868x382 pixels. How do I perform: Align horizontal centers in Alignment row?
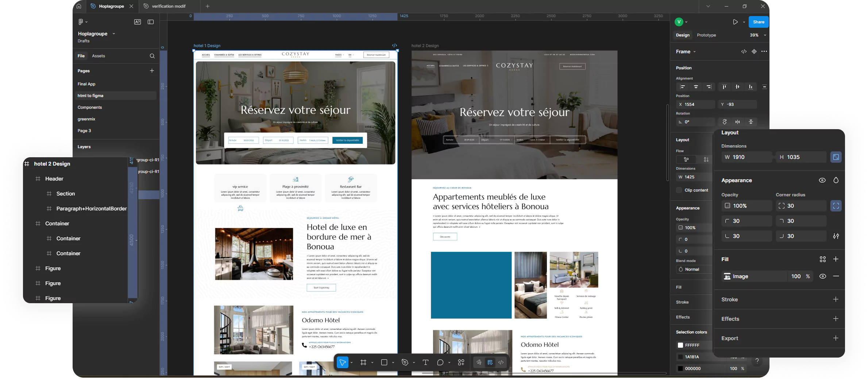[x=696, y=87]
